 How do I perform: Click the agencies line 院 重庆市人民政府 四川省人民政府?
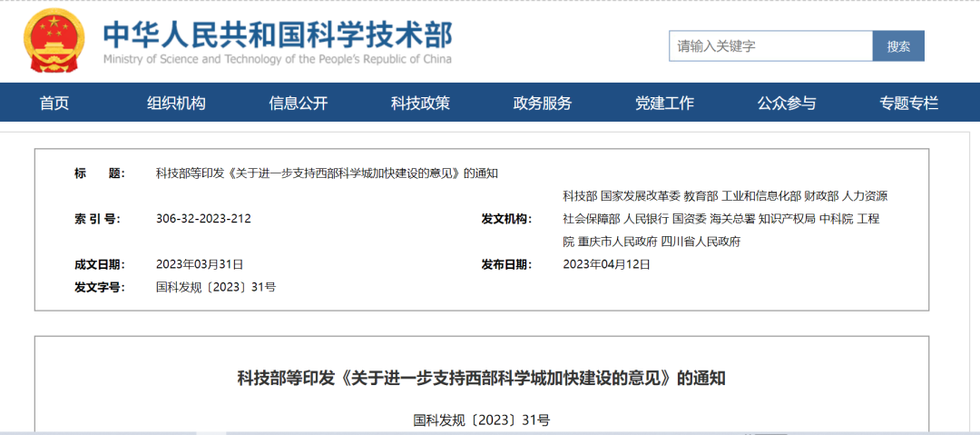coord(652,242)
